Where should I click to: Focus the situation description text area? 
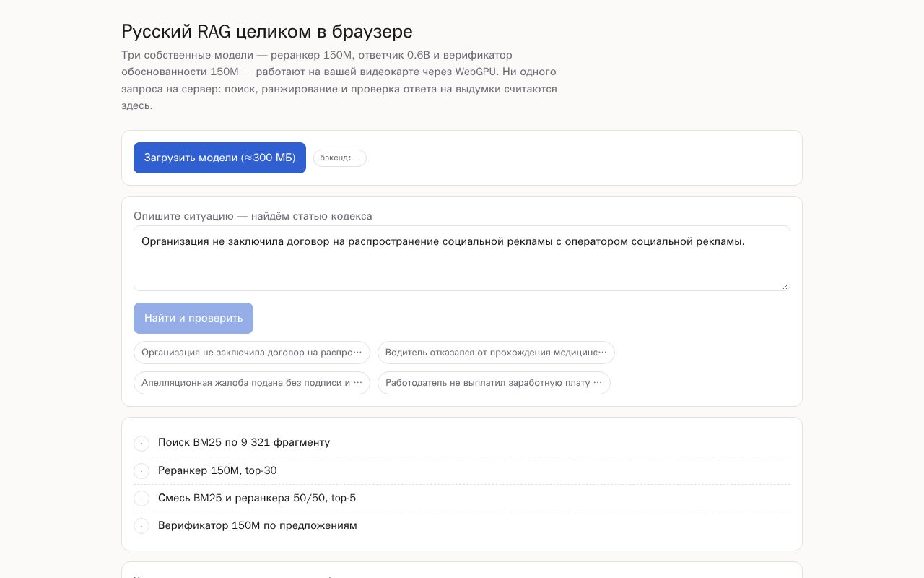(x=462, y=258)
